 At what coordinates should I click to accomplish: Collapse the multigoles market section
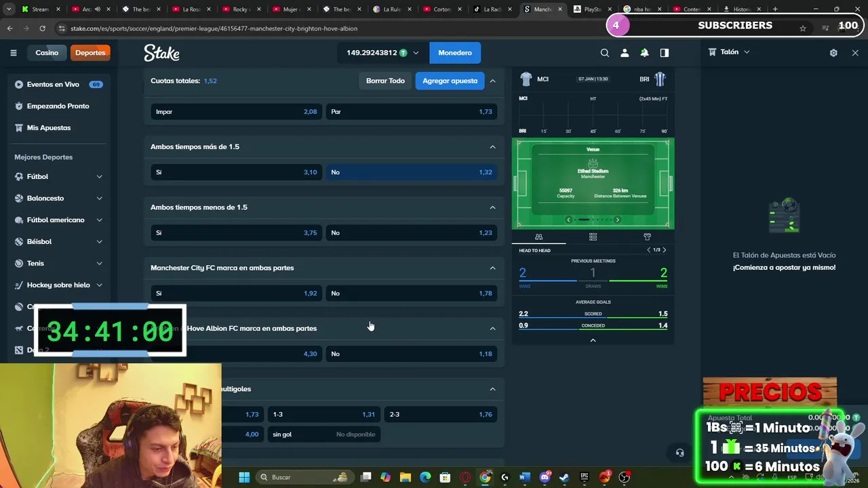coord(493,389)
